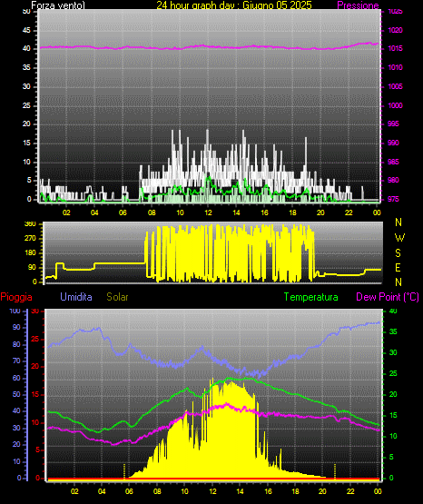
Task: Click the W compass direction label
Action: [399, 238]
